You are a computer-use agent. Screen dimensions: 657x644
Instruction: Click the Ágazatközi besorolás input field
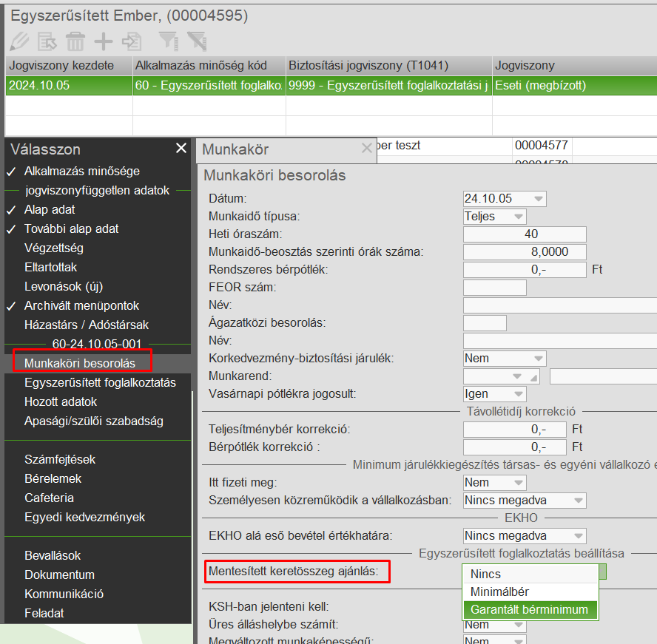point(485,323)
